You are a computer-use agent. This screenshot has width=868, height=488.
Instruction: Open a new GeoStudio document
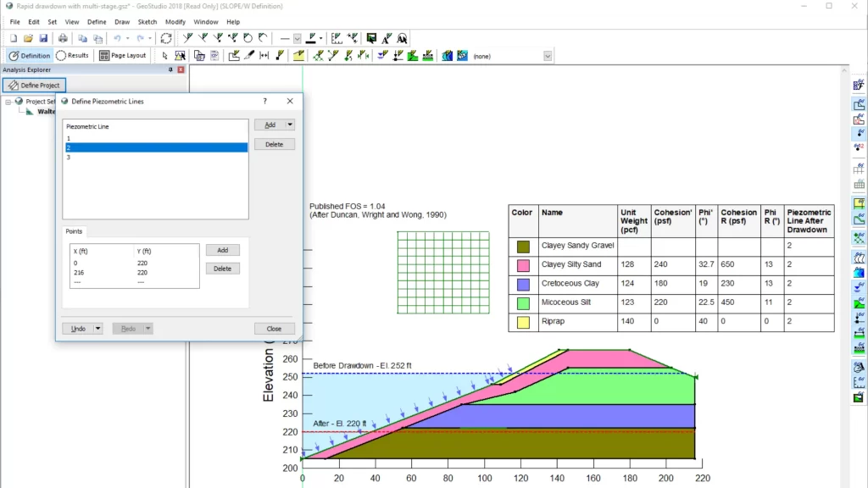(13, 37)
